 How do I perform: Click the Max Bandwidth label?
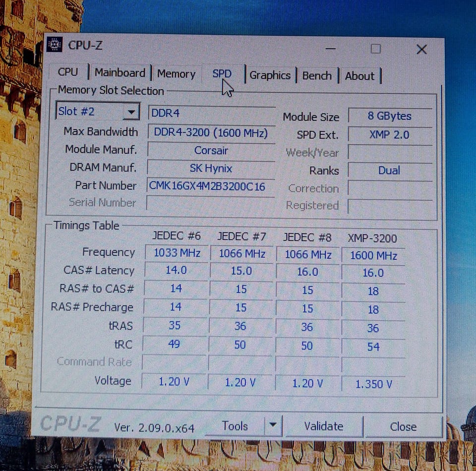(x=101, y=132)
